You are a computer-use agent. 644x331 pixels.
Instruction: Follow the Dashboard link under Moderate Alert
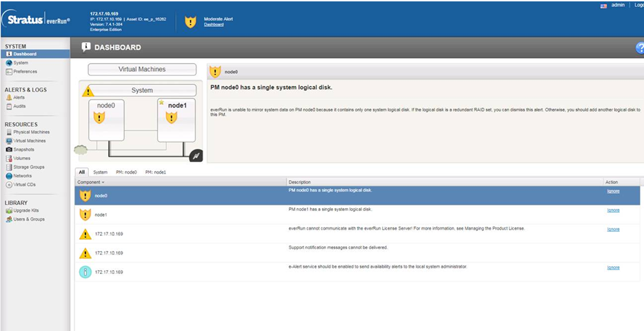pos(214,24)
